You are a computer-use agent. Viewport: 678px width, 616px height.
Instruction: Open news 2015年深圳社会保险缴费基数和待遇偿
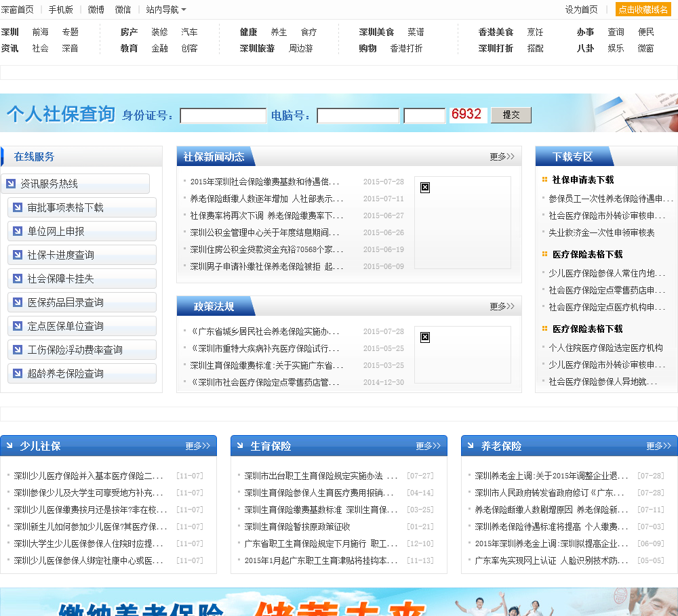tap(264, 182)
